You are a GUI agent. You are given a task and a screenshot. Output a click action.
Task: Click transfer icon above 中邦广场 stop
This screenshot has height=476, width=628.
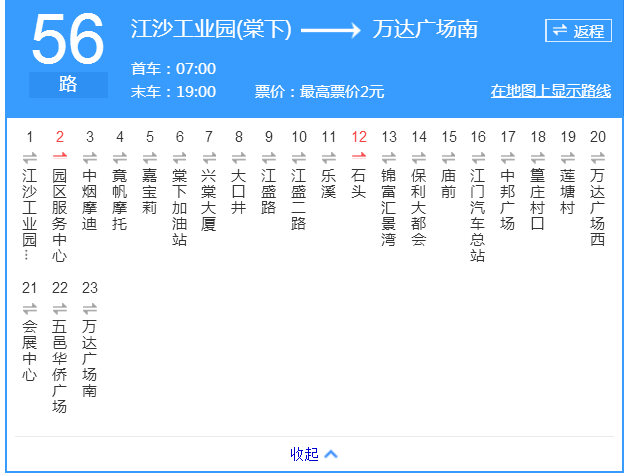(x=508, y=158)
